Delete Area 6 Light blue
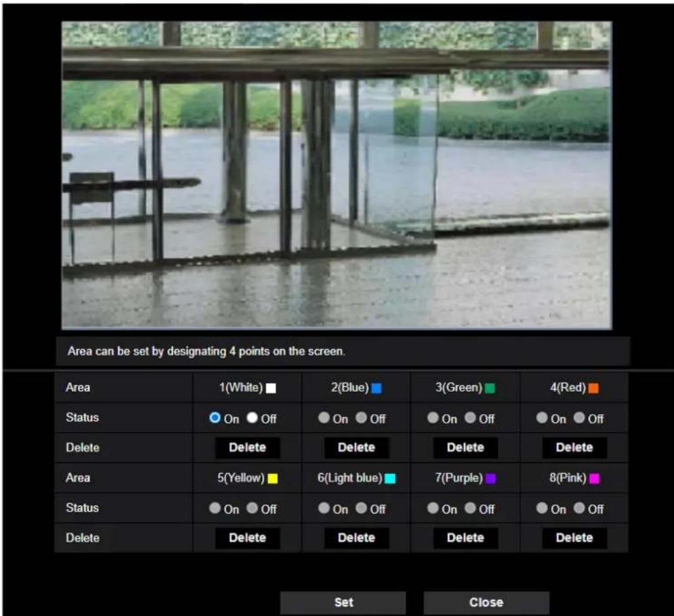The width and height of the screenshot is (674, 616). pos(356,538)
